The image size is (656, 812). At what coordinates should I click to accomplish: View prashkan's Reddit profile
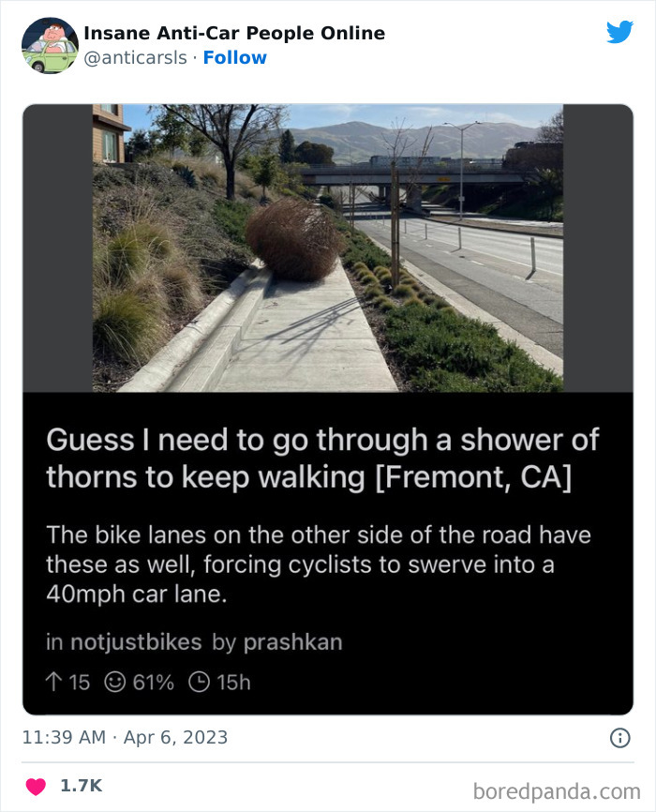(292, 643)
